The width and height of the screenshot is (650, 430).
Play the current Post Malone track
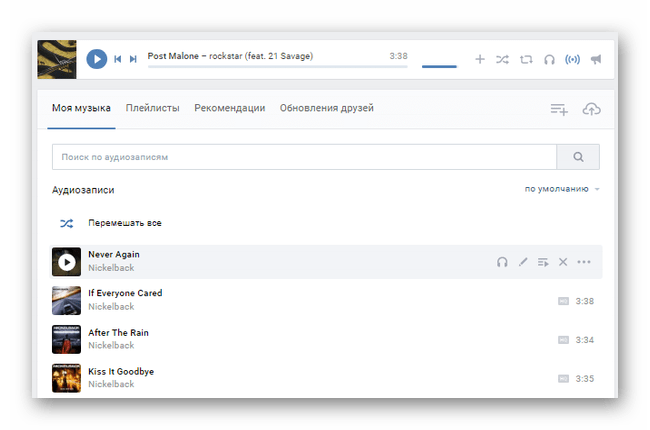coord(97,59)
